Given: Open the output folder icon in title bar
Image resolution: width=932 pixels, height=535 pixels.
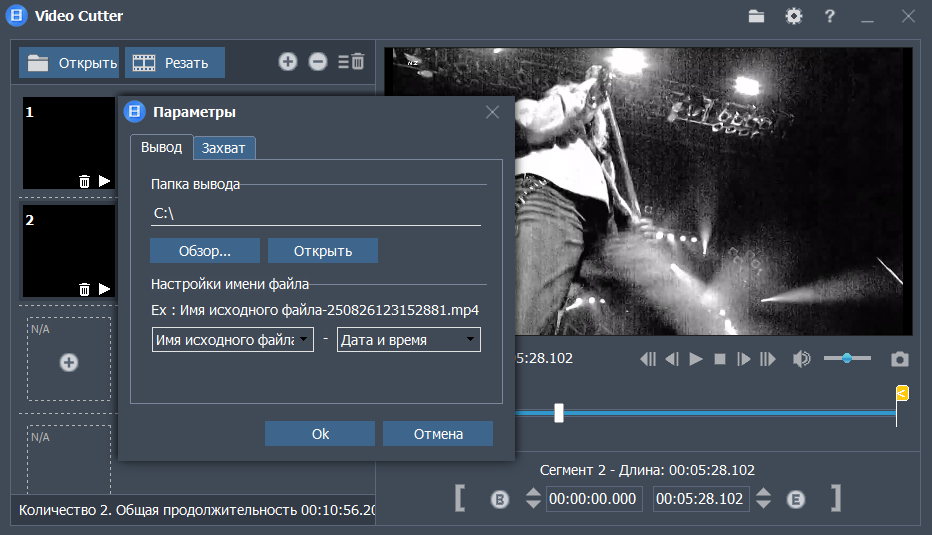Looking at the screenshot, I should point(756,16).
